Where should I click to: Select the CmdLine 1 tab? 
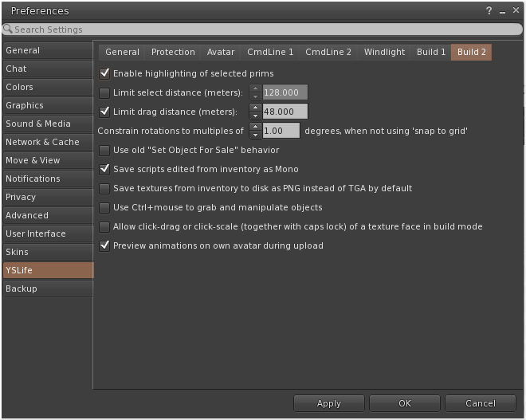pyautogui.click(x=270, y=52)
